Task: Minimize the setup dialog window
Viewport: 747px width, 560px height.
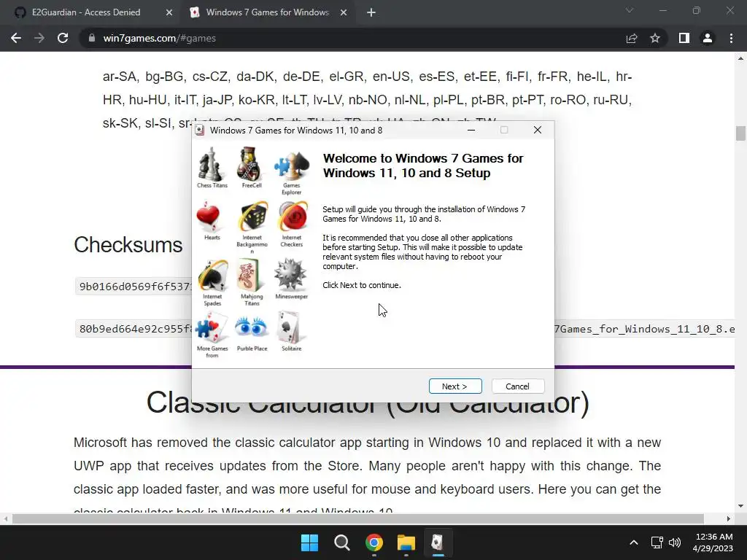Action: pos(471,130)
